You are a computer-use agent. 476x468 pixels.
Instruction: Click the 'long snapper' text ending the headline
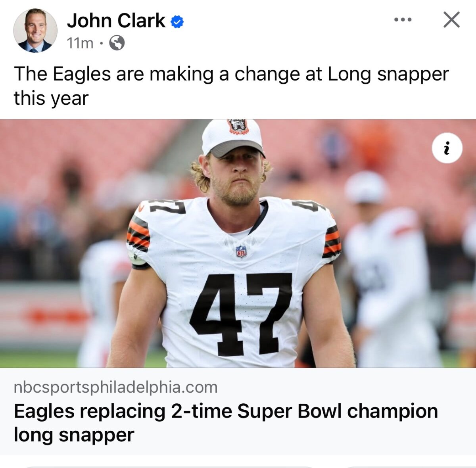(x=74, y=435)
